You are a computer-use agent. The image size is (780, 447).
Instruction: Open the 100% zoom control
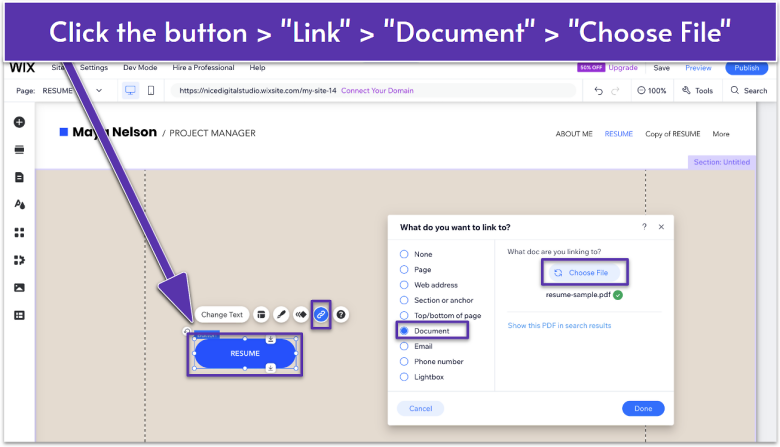651,90
